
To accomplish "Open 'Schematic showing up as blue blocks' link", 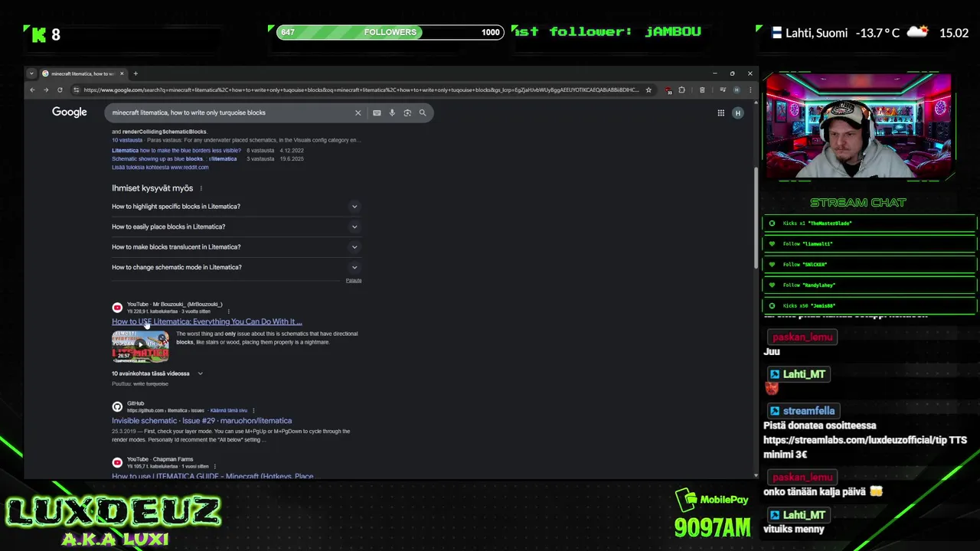I will click(x=174, y=158).
